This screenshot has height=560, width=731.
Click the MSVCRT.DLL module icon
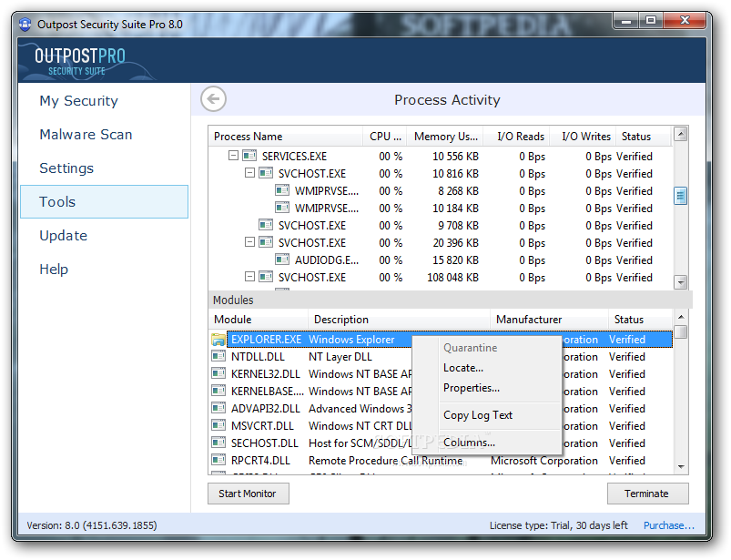pyautogui.click(x=218, y=426)
